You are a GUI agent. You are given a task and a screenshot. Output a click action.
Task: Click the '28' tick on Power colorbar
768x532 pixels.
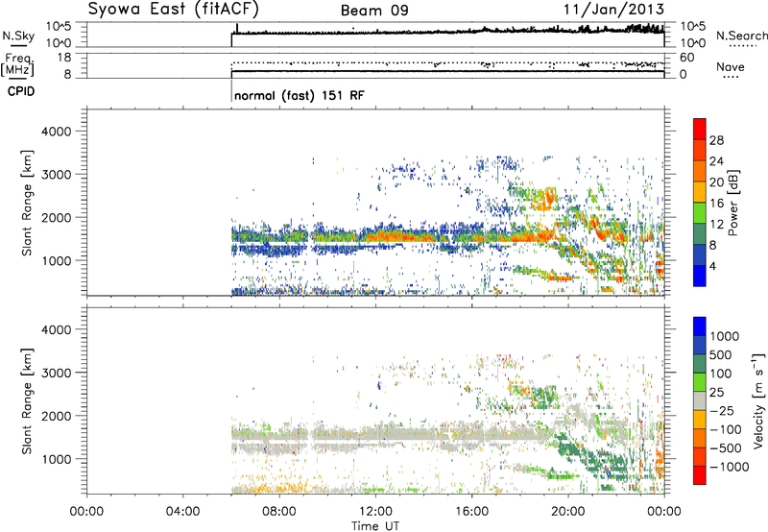pos(716,140)
